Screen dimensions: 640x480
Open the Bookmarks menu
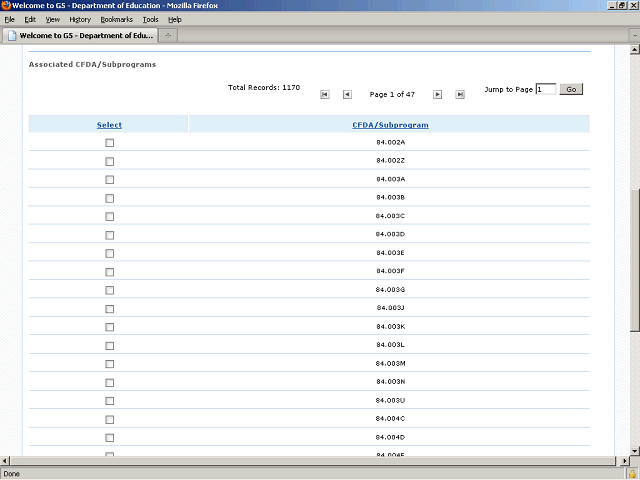click(x=116, y=19)
